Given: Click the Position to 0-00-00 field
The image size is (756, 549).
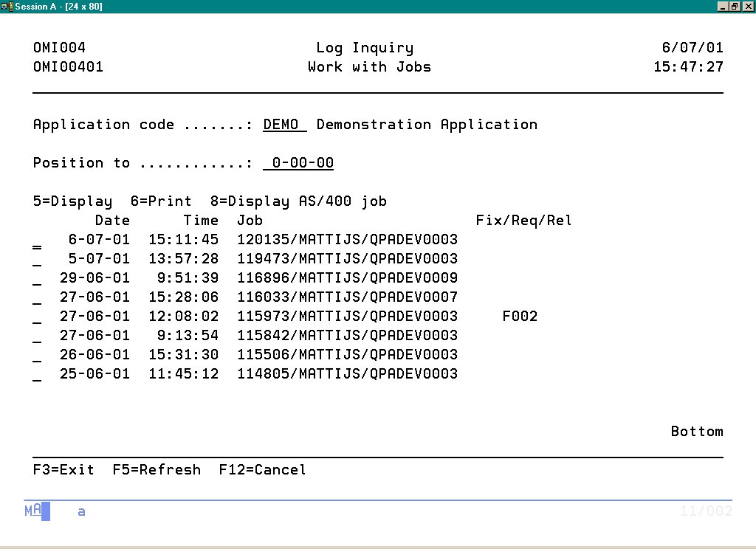Looking at the screenshot, I should [x=298, y=163].
